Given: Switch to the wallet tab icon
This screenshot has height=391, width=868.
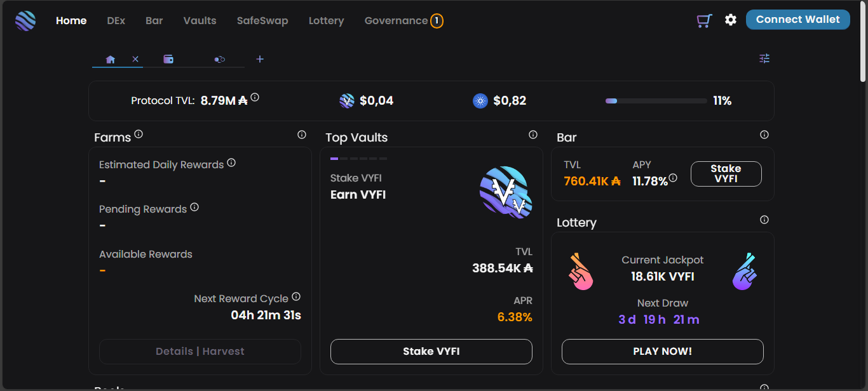Looking at the screenshot, I should point(168,59).
